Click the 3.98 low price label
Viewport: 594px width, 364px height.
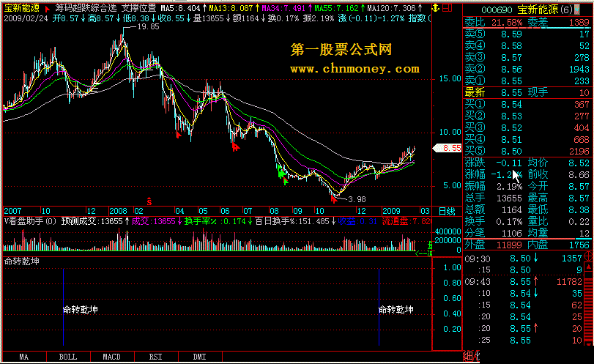[x=357, y=199]
